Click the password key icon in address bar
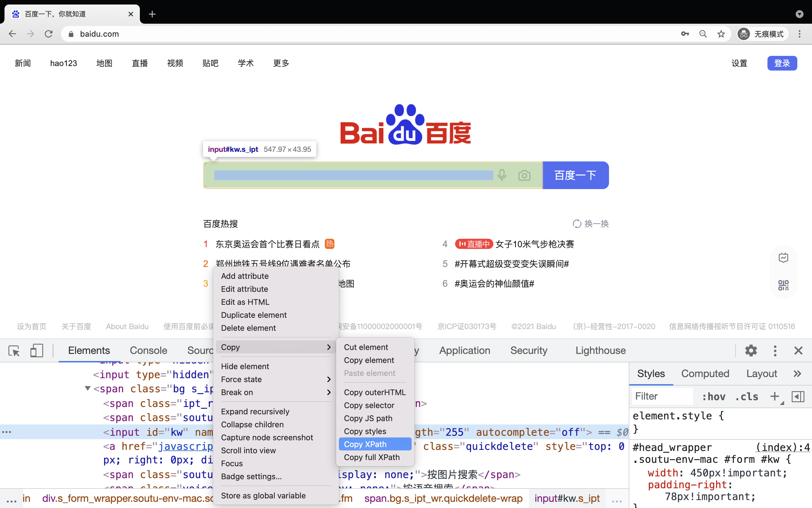Screen dimensions: 812x508 click(685, 34)
